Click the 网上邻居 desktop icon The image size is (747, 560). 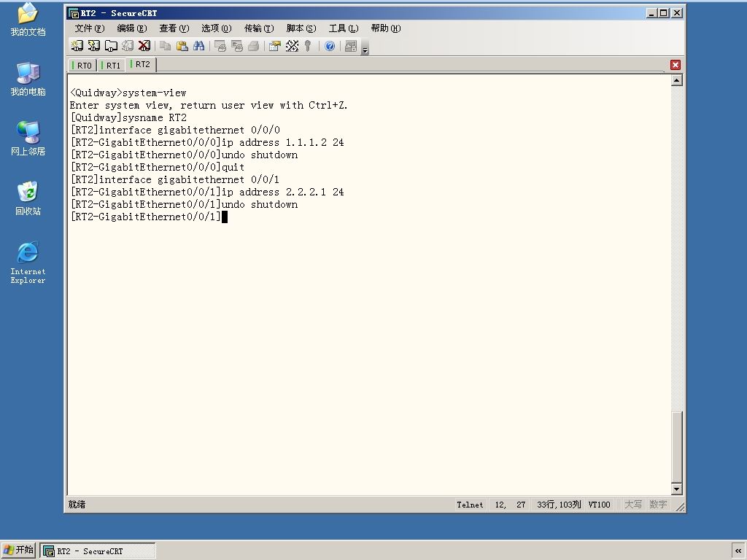point(28,139)
